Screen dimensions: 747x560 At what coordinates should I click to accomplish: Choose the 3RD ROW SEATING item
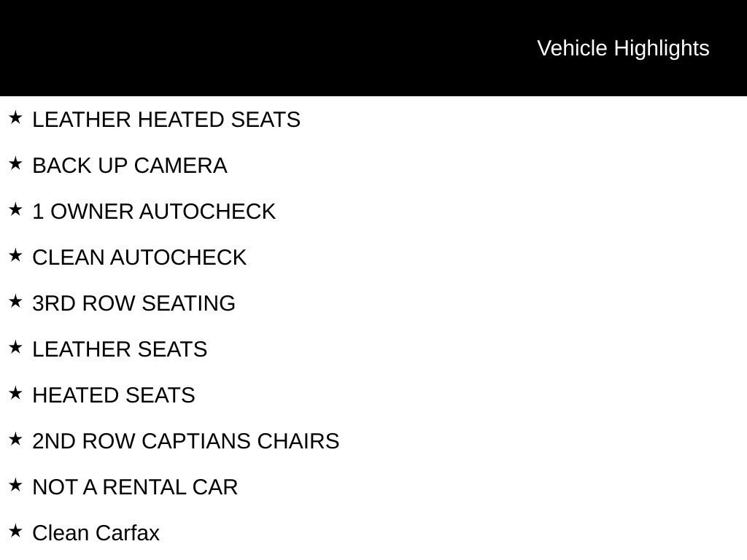(x=133, y=303)
